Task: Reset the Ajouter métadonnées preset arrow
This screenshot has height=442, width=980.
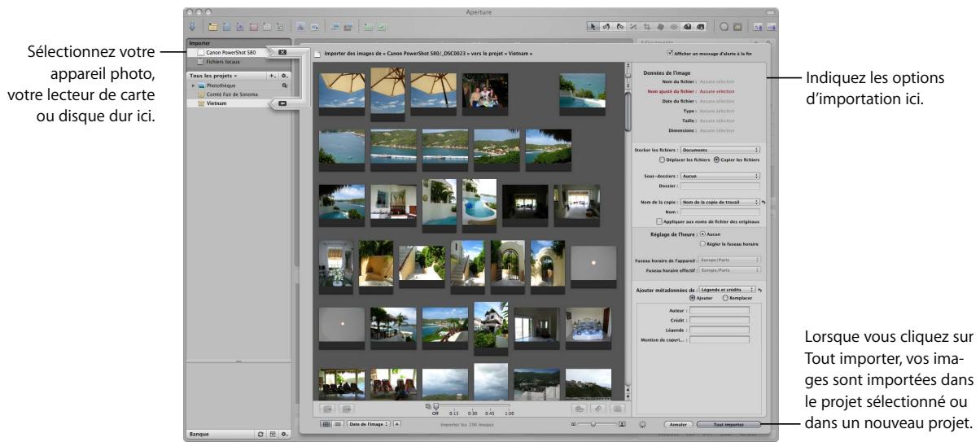Action: pyautogui.click(x=759, y=289)
